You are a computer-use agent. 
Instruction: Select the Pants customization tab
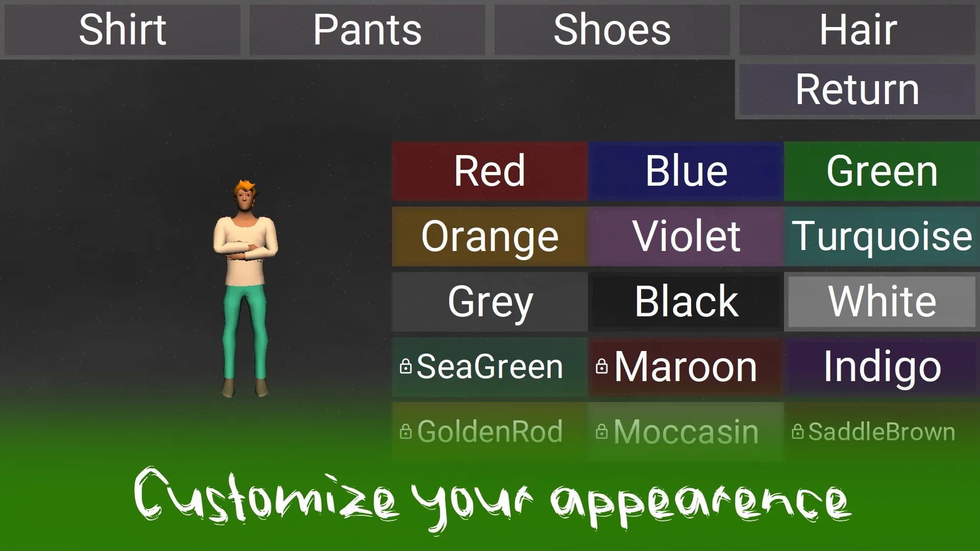(368, 30)
